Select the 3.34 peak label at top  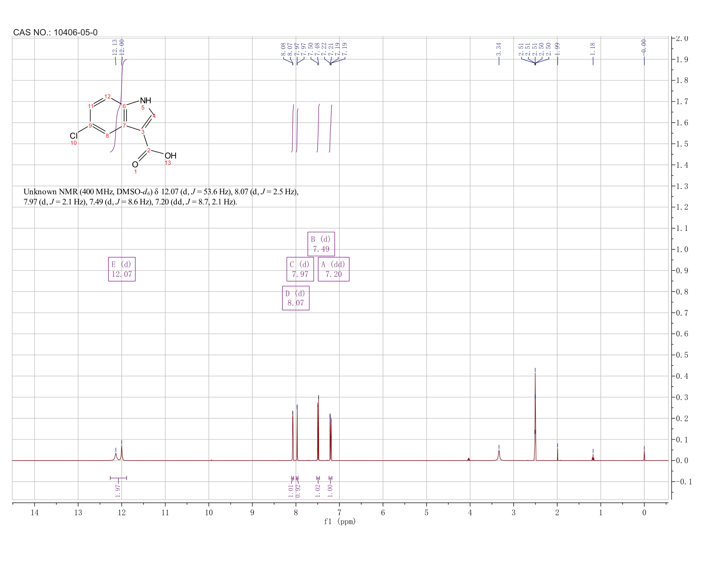click(499, 49)
